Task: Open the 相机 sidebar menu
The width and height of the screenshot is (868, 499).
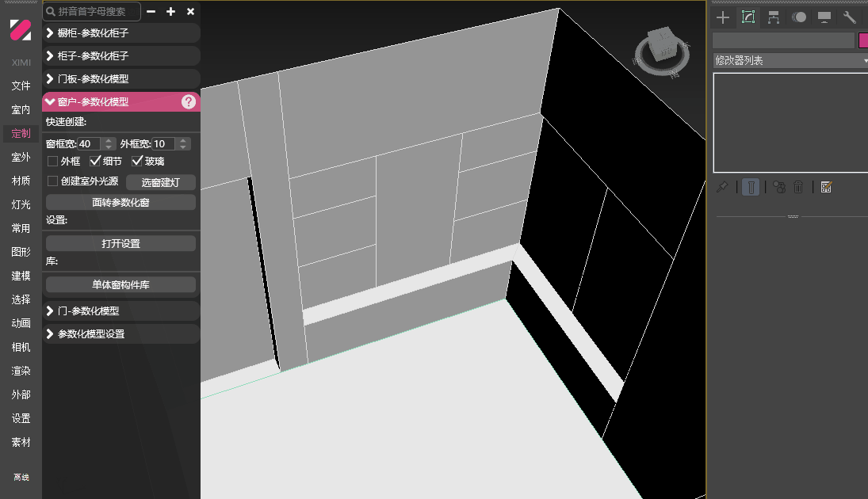Action: point(21,348)
